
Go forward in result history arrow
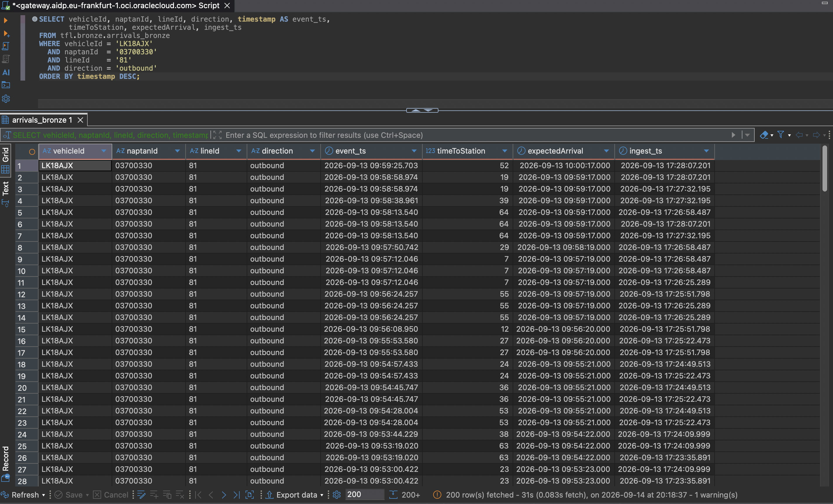816,135
